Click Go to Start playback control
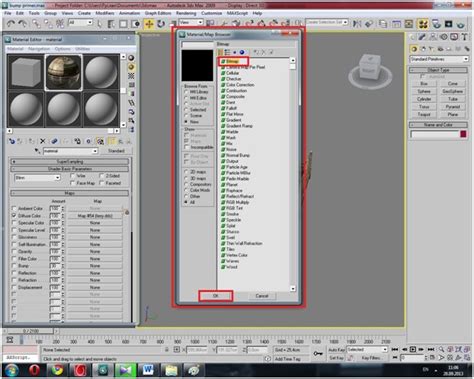 click(395, 349)
